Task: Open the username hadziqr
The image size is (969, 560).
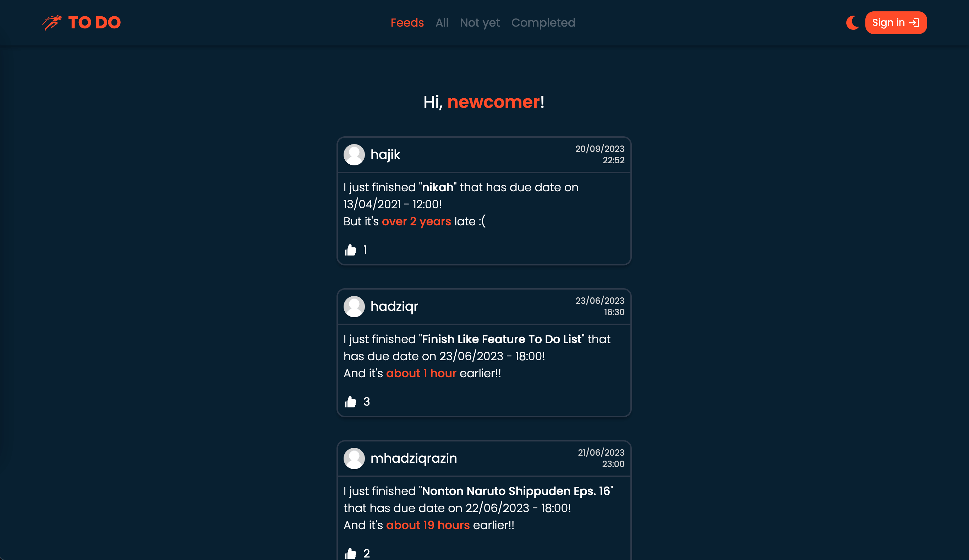Action: click(x=394, y=306)
